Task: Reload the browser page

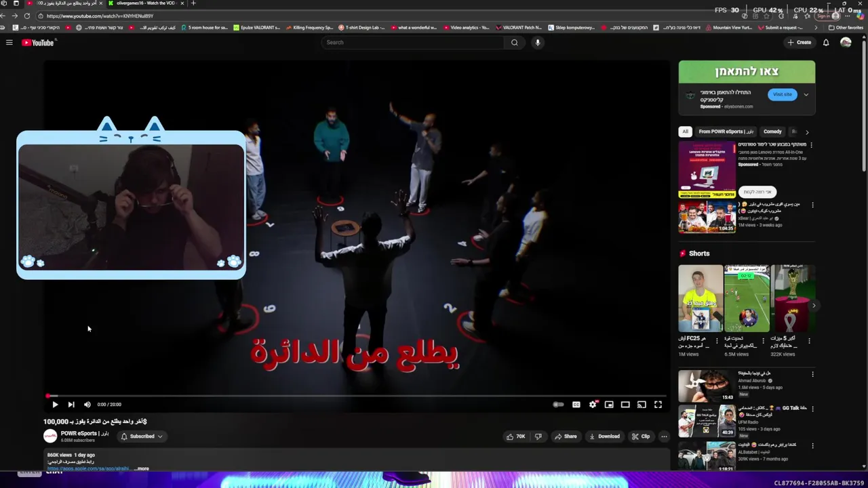Action: (27, 16)
